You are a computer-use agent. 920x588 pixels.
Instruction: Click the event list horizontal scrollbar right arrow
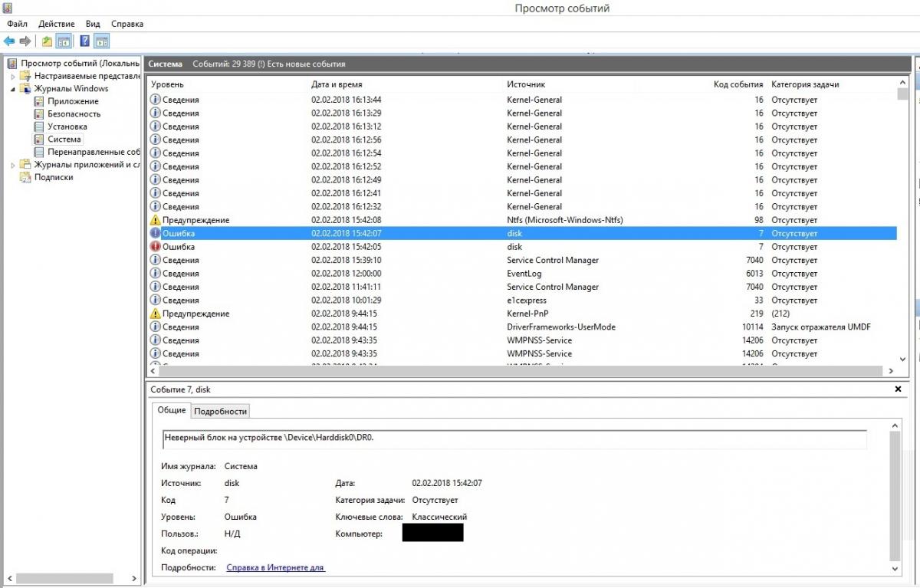tap(892, 371)
